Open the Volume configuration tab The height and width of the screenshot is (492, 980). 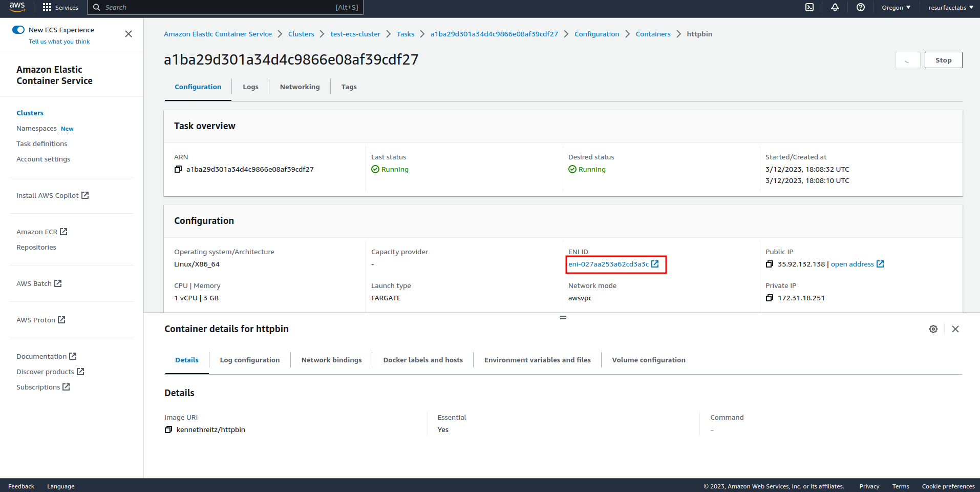(x=649, y=360)
